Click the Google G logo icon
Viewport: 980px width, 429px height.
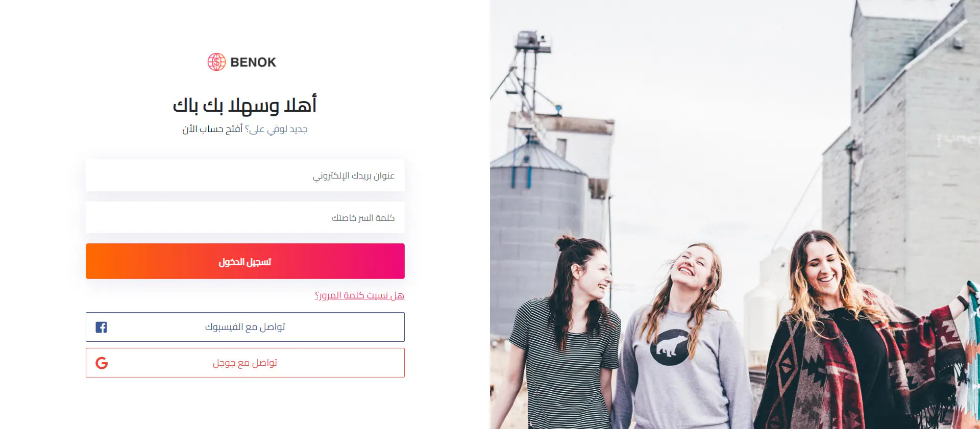pos(102,363)
